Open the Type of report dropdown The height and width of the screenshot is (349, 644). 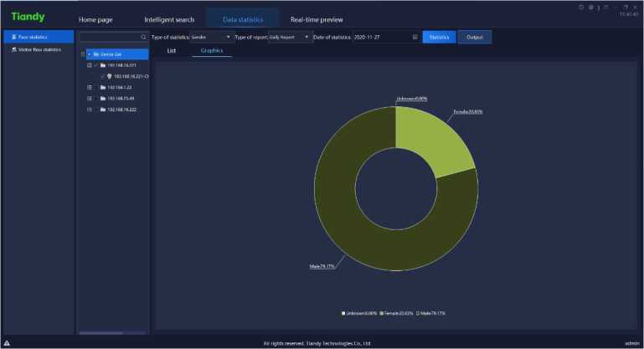coord(290,37)
